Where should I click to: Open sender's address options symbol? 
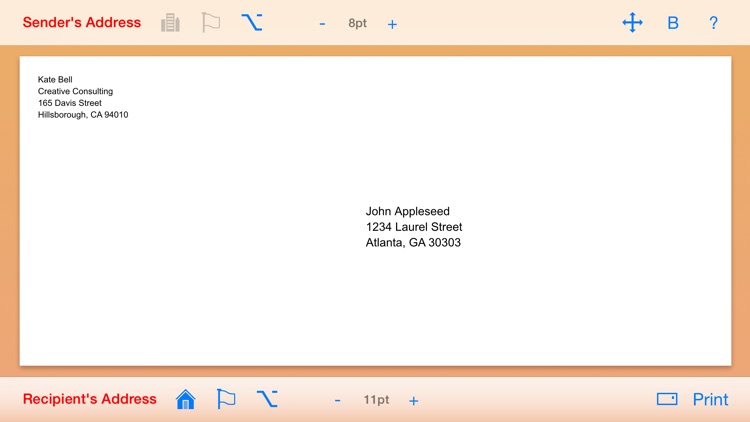pos(252,22)
